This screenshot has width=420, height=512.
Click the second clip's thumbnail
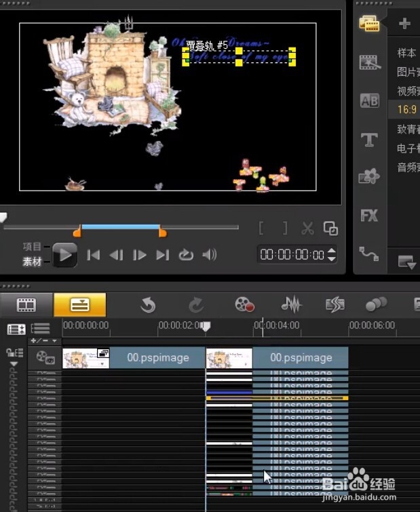pyautogui.click(x=229, y=358)
